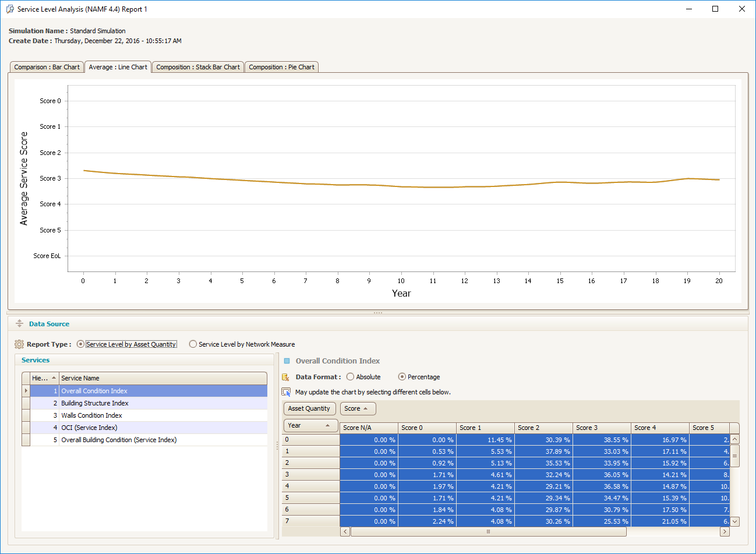Select Service Level by Network Measure option

pos(193,344)
